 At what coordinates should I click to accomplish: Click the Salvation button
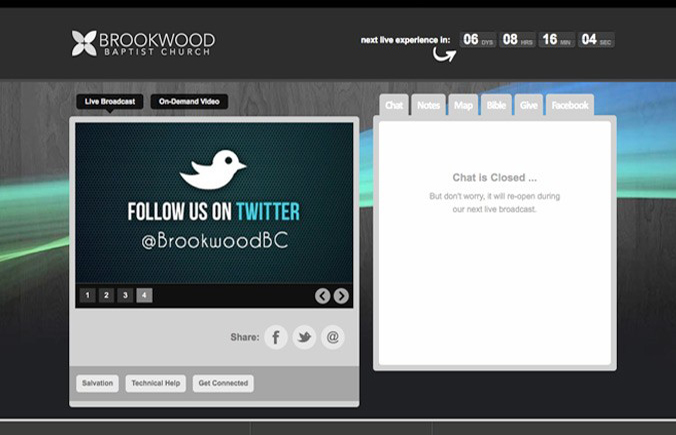(x=97, y=383)
